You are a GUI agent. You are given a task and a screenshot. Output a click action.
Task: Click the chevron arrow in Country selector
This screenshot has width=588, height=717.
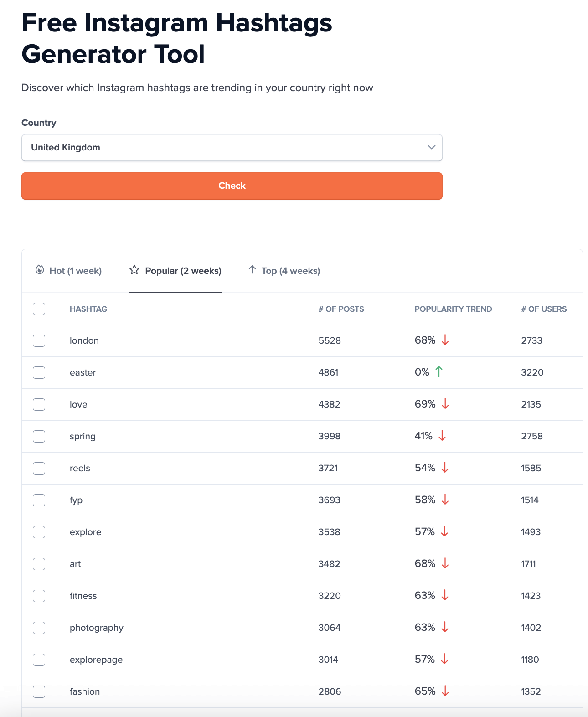coord(431,147)
